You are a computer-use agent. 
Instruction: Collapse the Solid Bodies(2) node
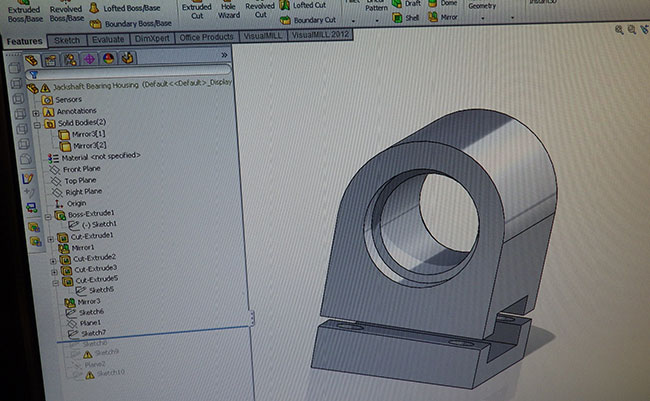point(37,124)
